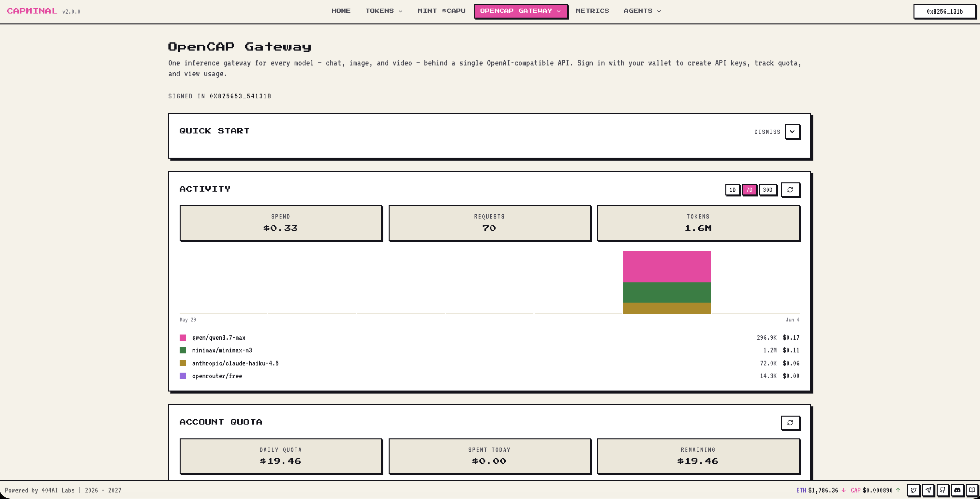Click the TOKENS 1.6M stat card
The height and width of the screenshot is (499, 980).
[698, 223]
